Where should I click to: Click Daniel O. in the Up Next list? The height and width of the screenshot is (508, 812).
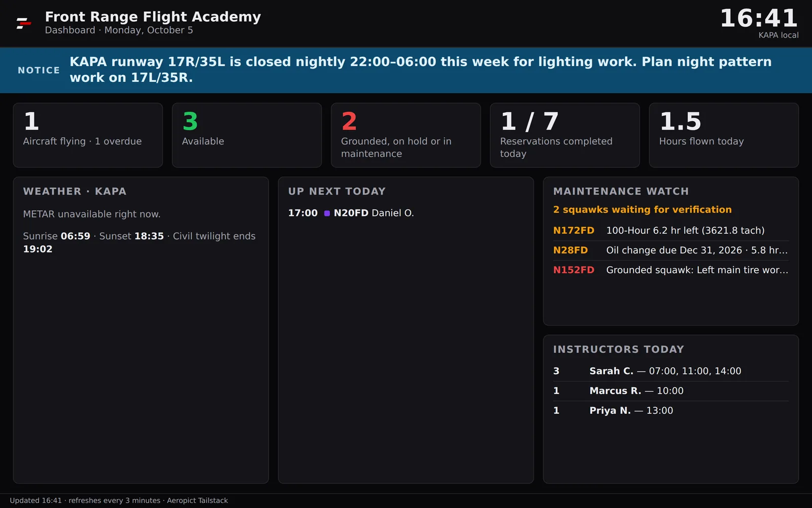point(393,213)
